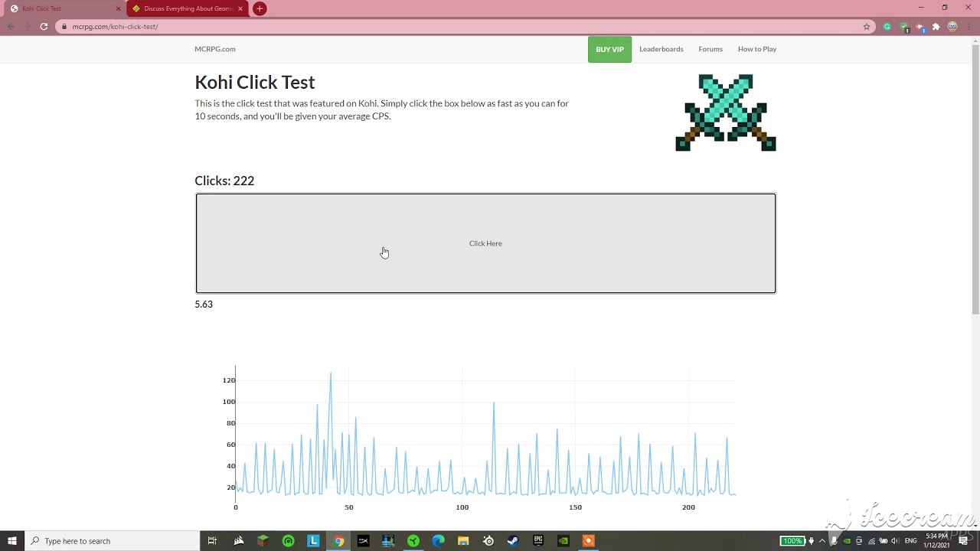
Task: Open the Windows notification center
Action: pos(963,541)
